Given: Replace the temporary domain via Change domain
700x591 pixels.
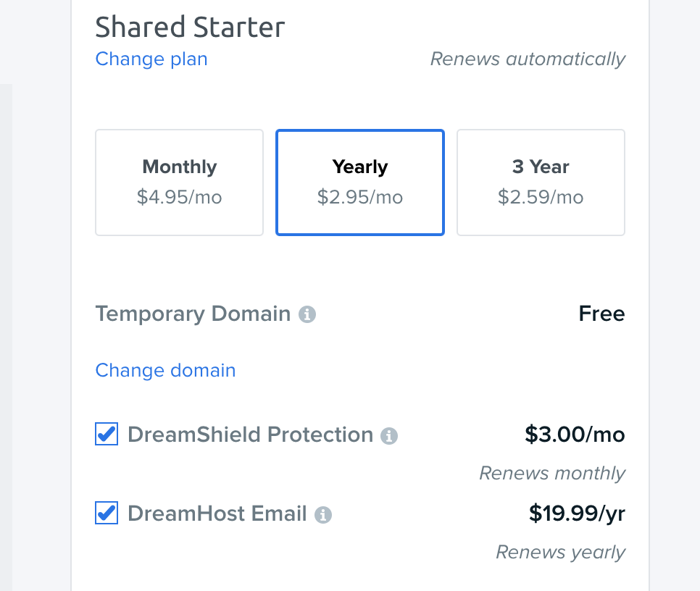Looking at the screenshot, I should (165, 370).
